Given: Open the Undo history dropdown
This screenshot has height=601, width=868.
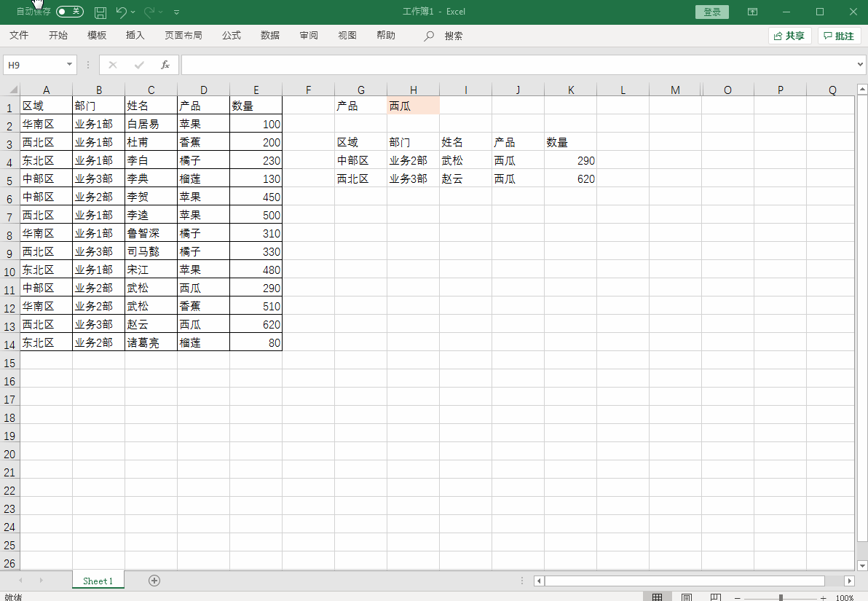Looking at the screenshot, I should [133, 12].
